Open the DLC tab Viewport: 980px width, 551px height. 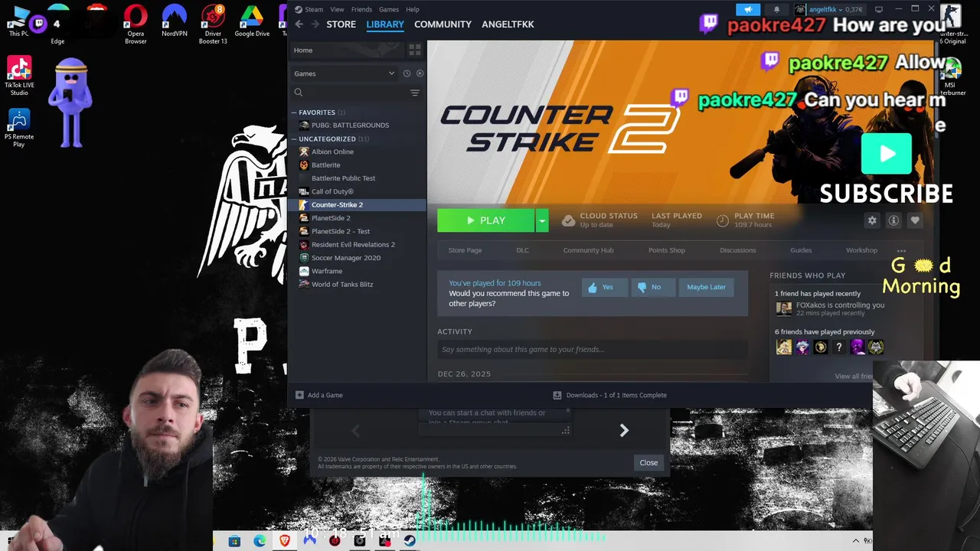tap(523, 250)
